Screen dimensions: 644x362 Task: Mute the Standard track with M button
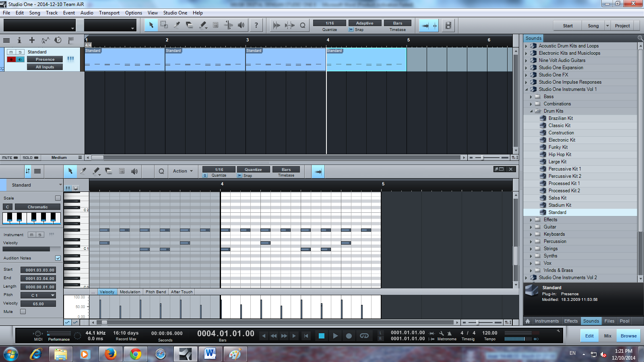11,52
